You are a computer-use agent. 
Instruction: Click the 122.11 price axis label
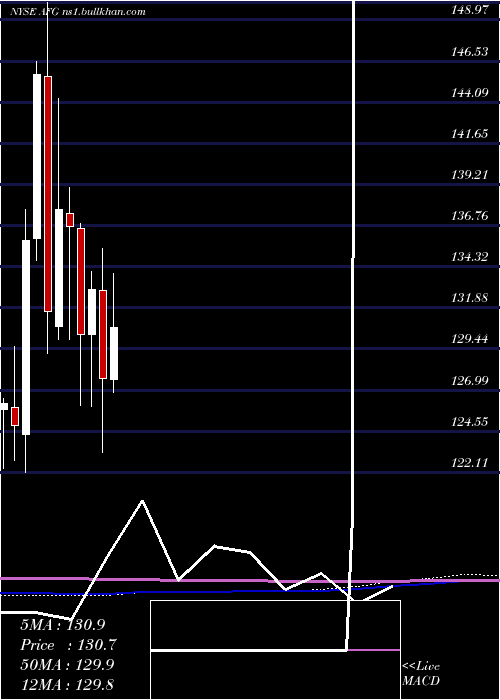470,462
